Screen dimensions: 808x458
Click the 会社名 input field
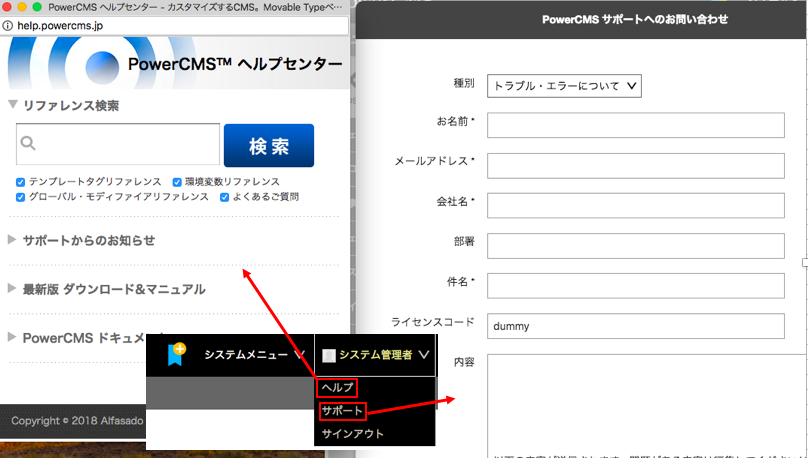[x=636, y=206]
